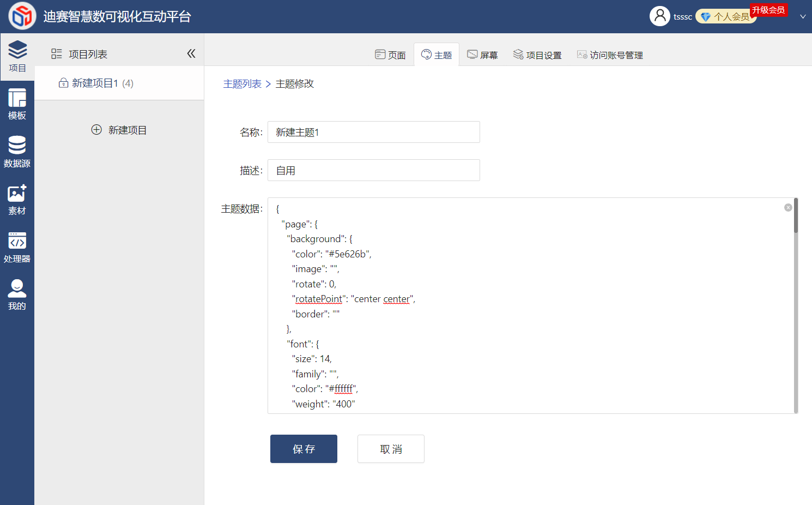Click the 个人会员 membership badge
Viewport: 812px width, 505px height.
point(725,17)
